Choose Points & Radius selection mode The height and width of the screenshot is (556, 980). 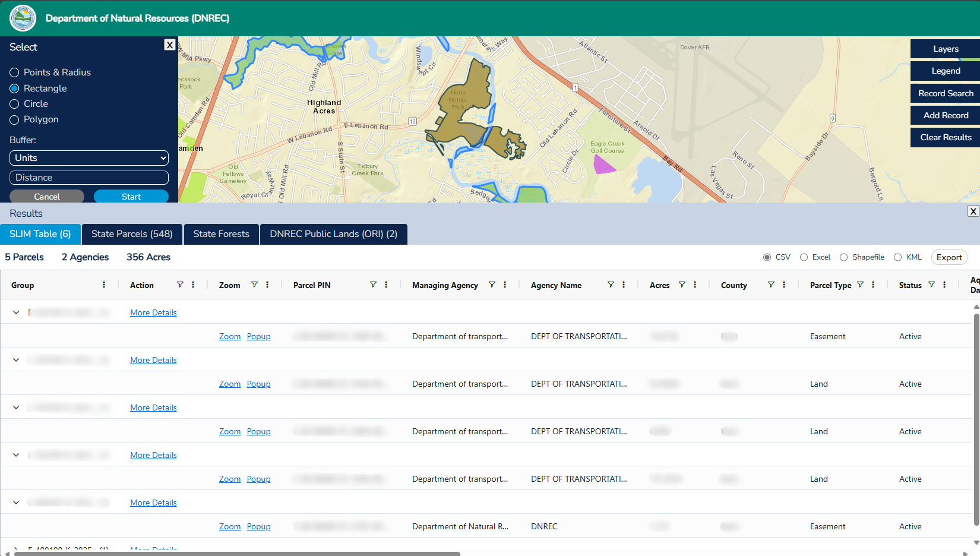tap(15, 72)
